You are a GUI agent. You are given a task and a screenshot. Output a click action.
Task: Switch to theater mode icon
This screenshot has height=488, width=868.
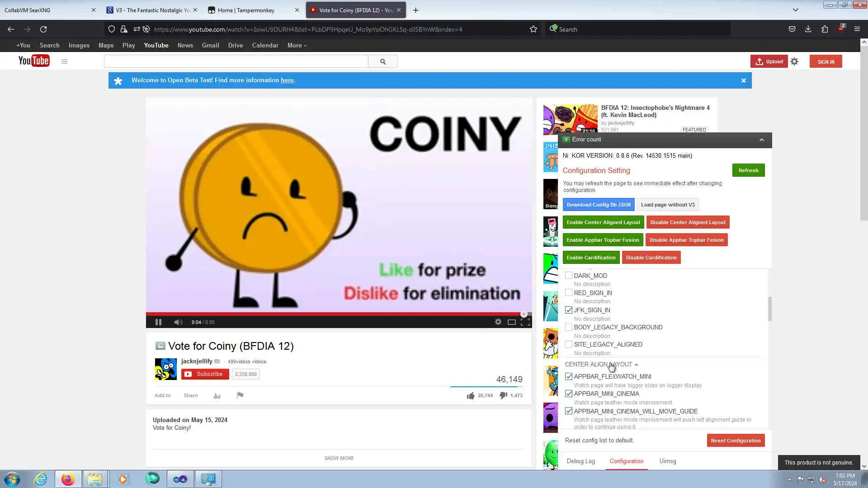(x=511, y=322)
